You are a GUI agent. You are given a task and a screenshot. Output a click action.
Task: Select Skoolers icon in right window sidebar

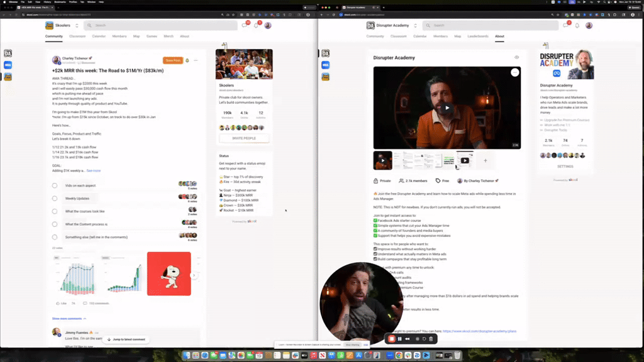[x=326, y=77]
